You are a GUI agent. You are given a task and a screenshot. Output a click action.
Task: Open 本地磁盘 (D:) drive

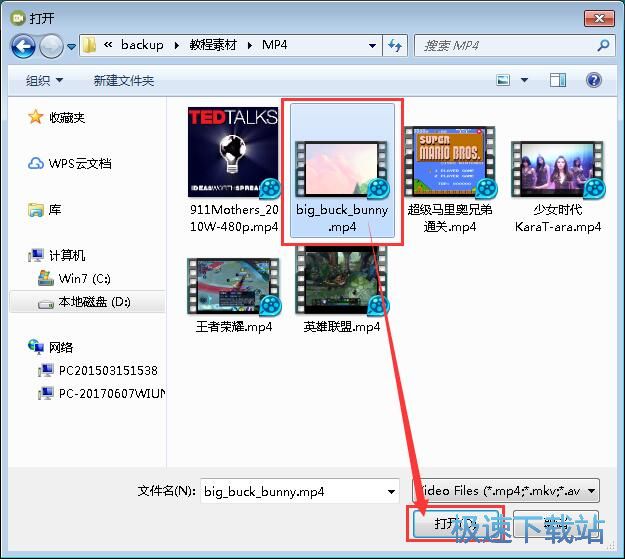tap(94, 302)
